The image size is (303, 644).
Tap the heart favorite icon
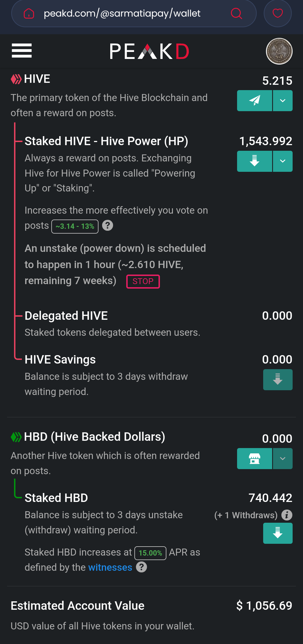[277, 13]
